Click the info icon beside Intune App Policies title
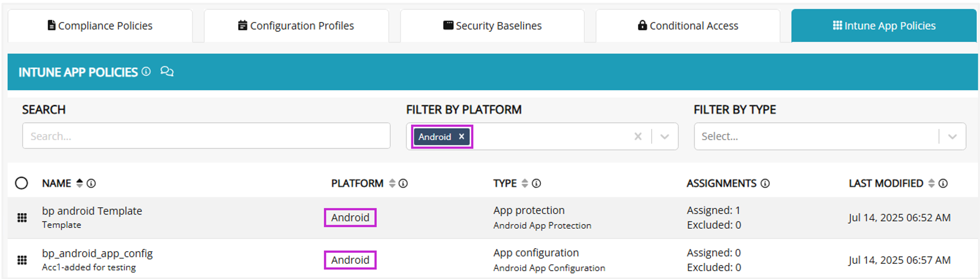Viewport: 980px width, 279px height. coord(146,71)
